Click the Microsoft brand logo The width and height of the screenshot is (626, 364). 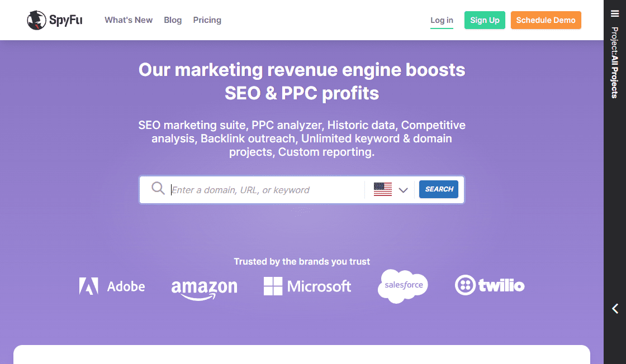coord(307,285)
